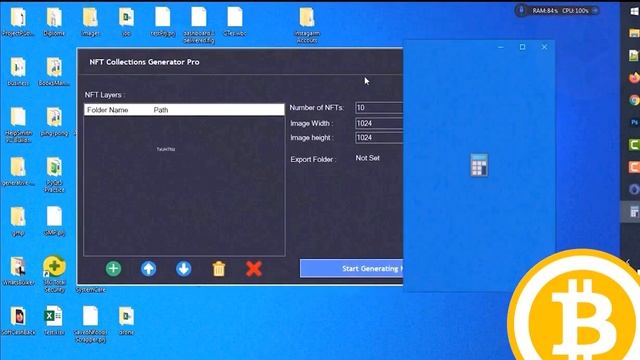Click the 'NFT Layers' label

click(104, 95)
